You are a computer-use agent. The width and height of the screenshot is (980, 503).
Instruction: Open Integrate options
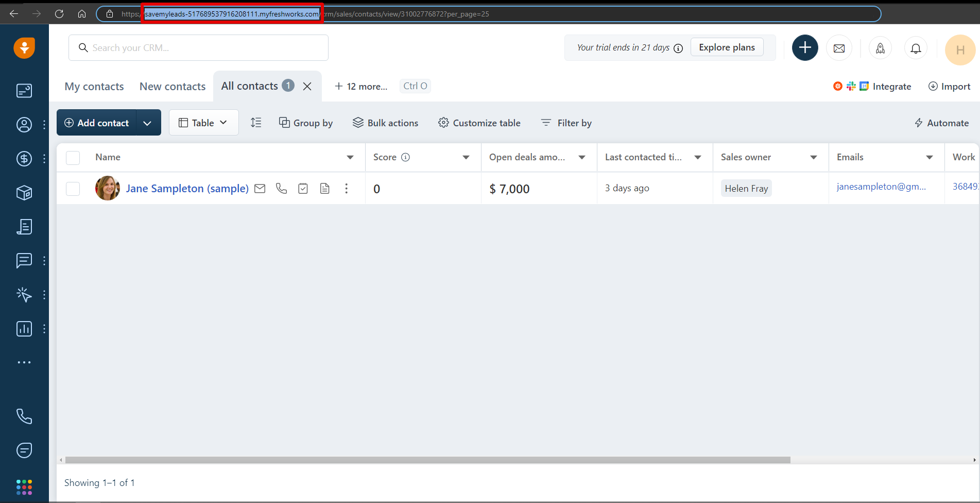point(872,86)
